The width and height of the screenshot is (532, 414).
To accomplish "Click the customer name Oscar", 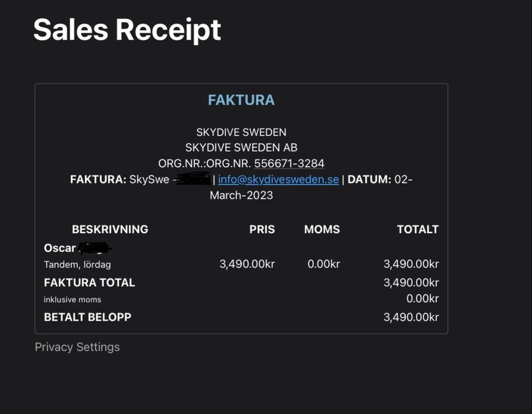I will click(60, 248).
